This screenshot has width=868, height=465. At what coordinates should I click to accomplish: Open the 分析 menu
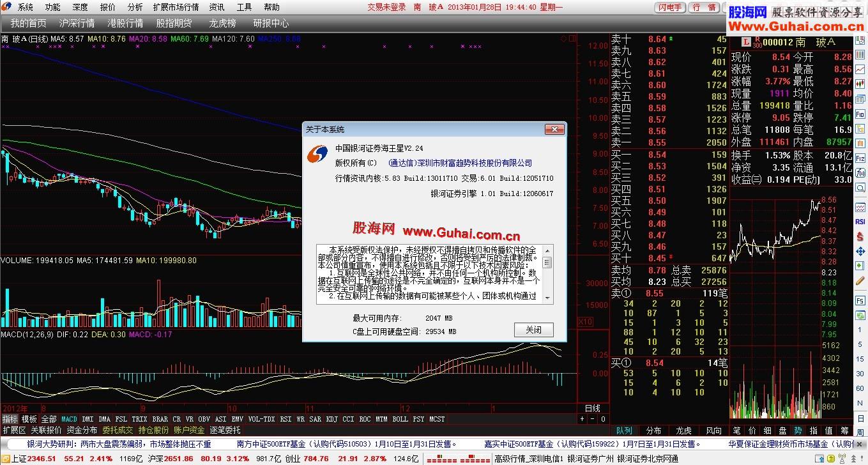tap(135, 7)
